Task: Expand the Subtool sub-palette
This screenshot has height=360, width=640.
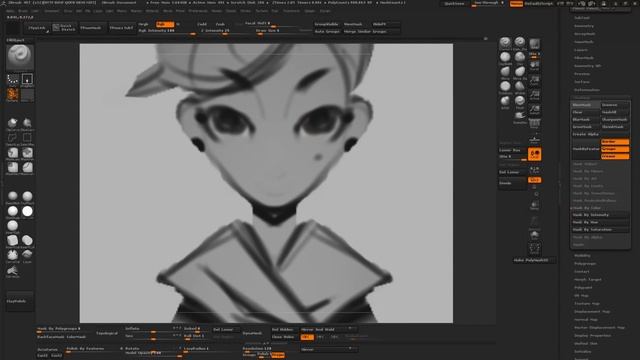Action: (582, 18)
